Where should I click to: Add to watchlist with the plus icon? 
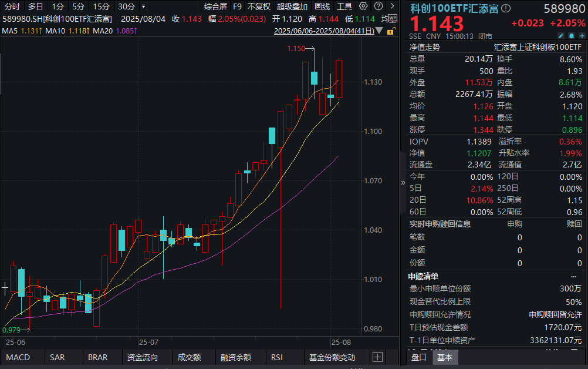pyautogui.click(x=582, y=35)
